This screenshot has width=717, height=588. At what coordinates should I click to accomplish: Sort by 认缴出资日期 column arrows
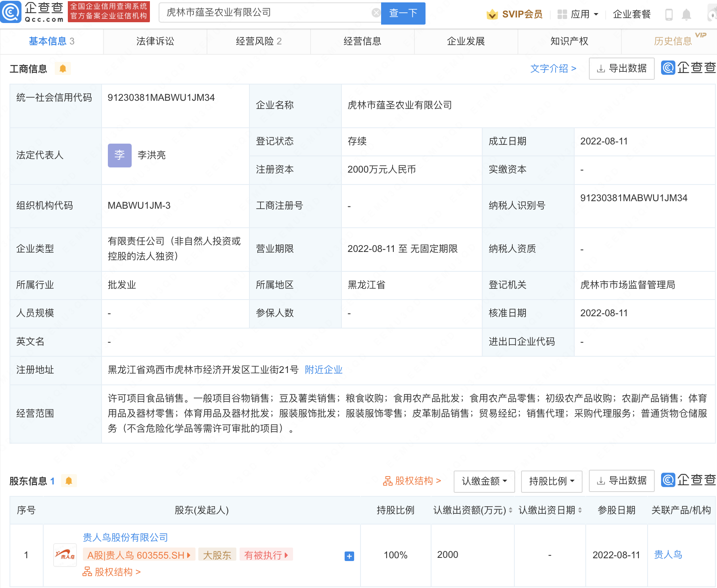[580, 510]
